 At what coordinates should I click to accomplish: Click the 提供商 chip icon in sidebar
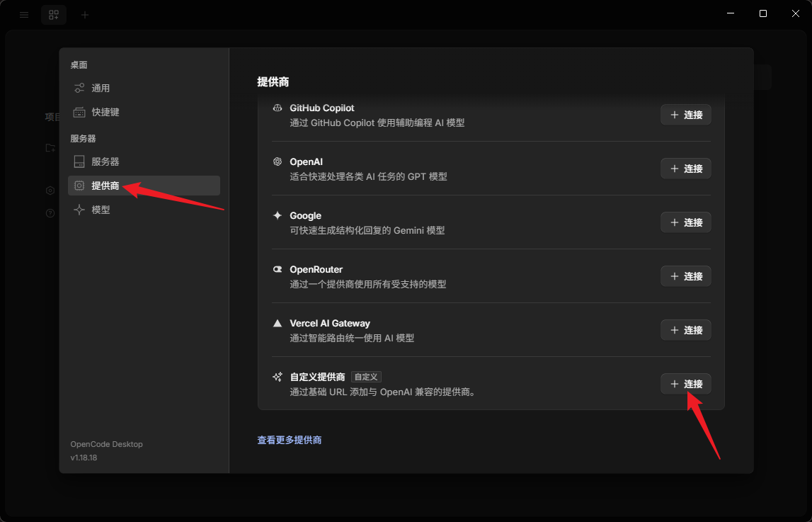click(79, 186)
